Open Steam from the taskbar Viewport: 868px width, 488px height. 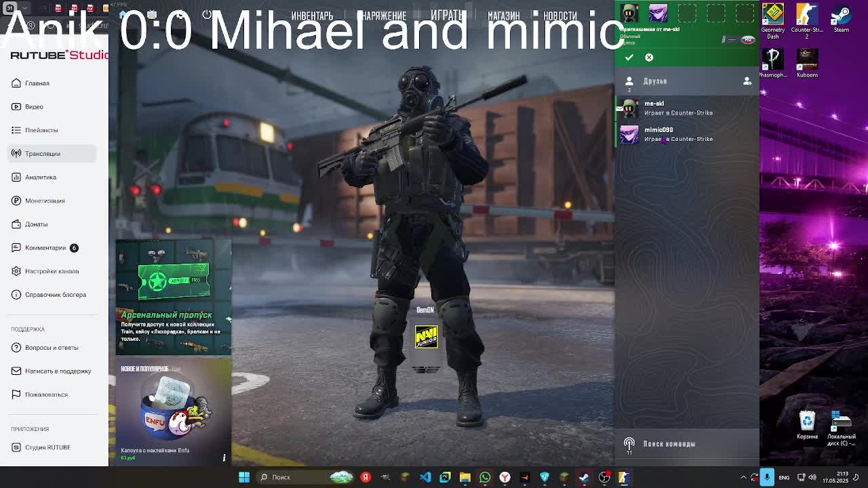[x=584, y=477]
